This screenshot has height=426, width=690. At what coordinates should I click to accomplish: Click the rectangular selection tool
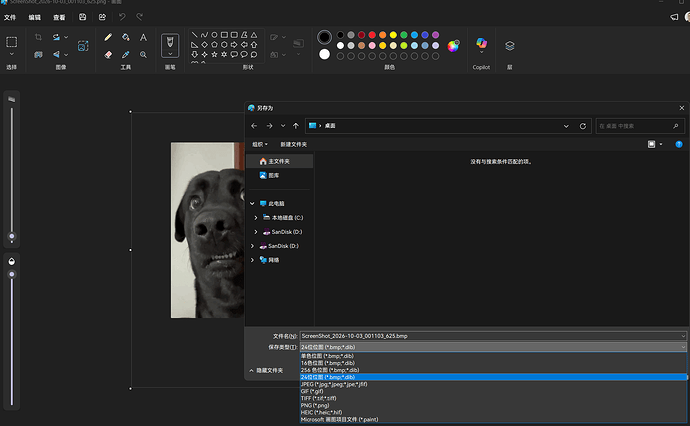11,42
